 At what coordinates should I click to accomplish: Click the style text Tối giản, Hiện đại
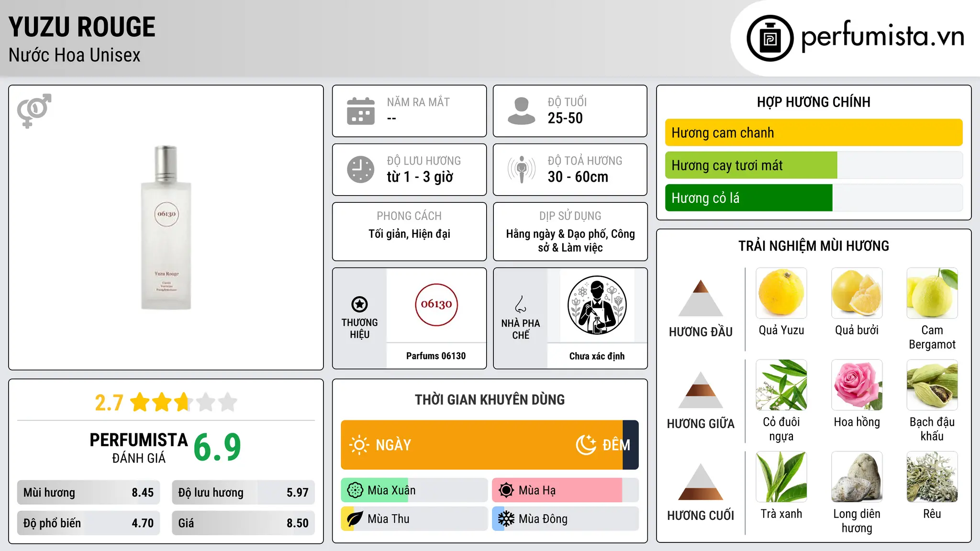[x=409, y=234]
